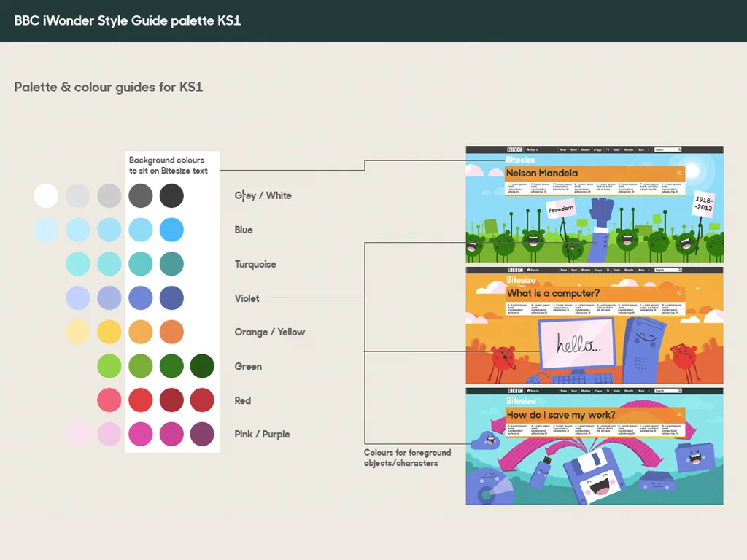Click the 'Palette & colour guides for KS1' heading

(x=109, y=87)
